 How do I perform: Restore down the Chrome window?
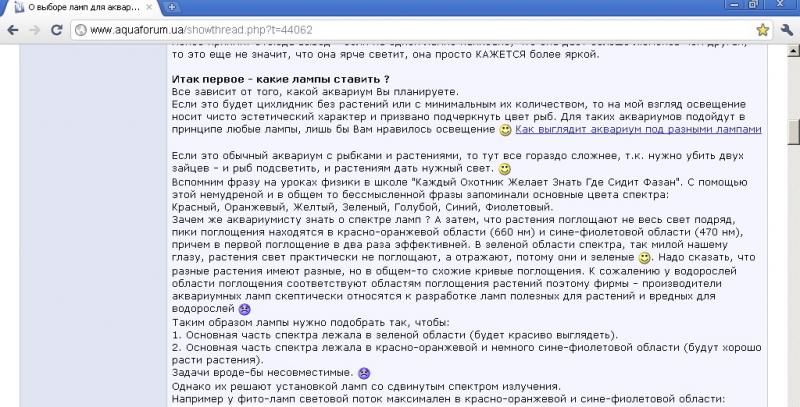(x=754, y=5)
